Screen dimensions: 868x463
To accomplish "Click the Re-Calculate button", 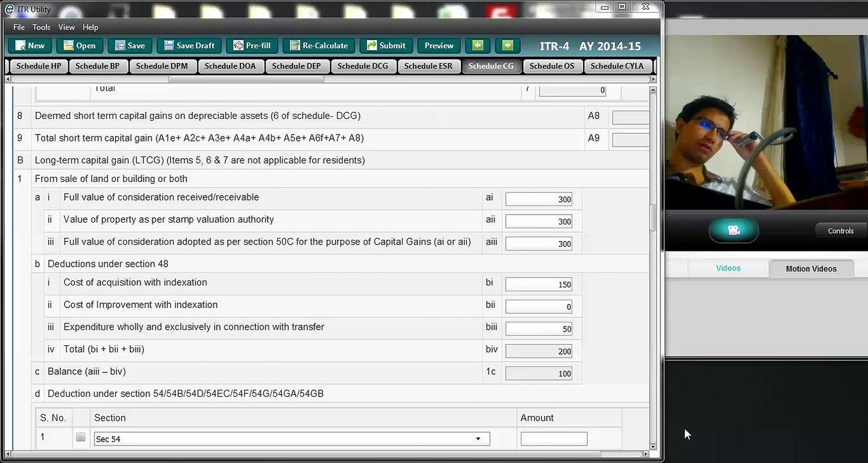I will pos(318,46).
